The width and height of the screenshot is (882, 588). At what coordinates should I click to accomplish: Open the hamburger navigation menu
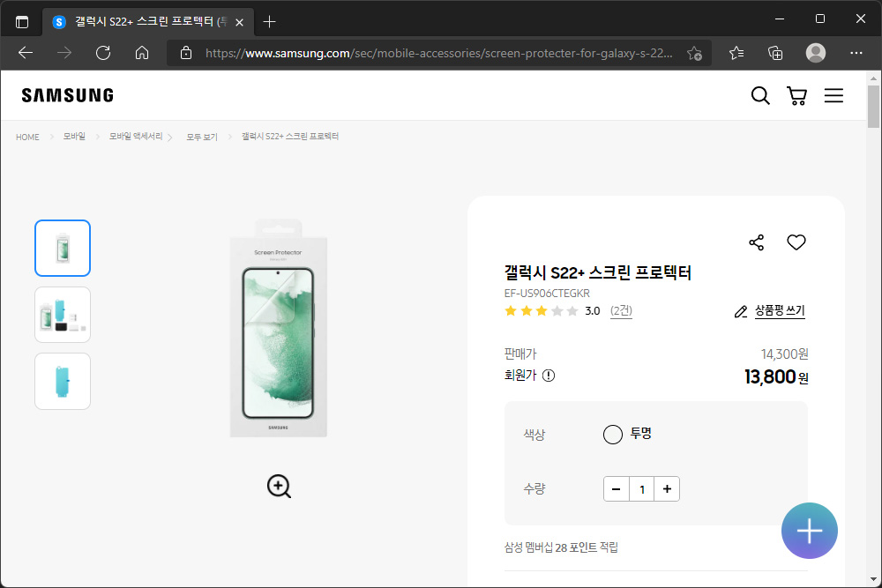point(833,95)
